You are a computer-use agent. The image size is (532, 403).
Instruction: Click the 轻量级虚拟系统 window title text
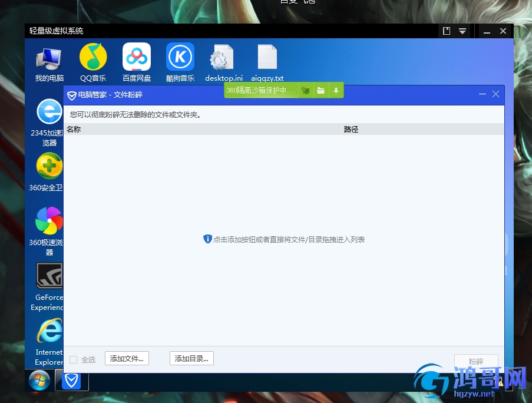57,31
